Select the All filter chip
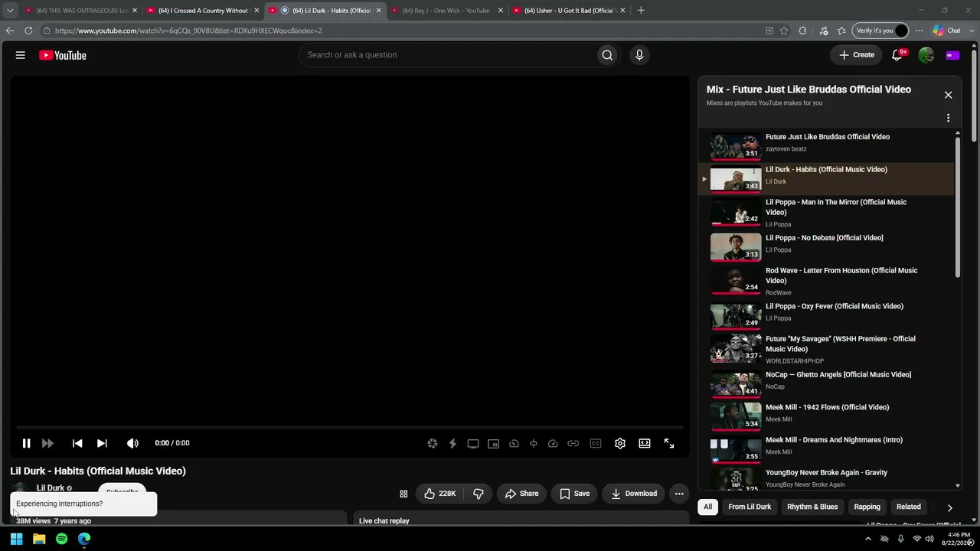Screen dimensions: 980x551 [708, 507]
